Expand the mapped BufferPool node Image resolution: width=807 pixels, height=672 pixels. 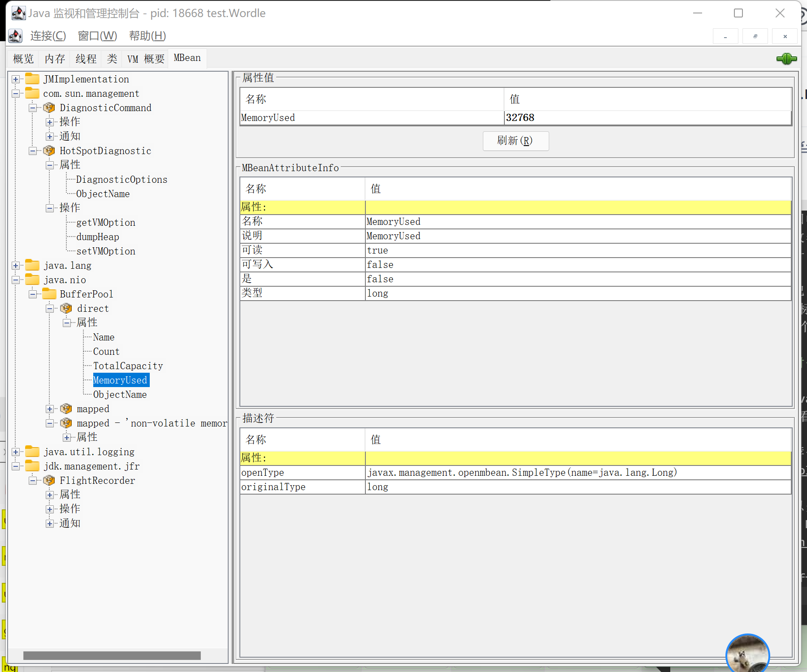tap(50, 409)
